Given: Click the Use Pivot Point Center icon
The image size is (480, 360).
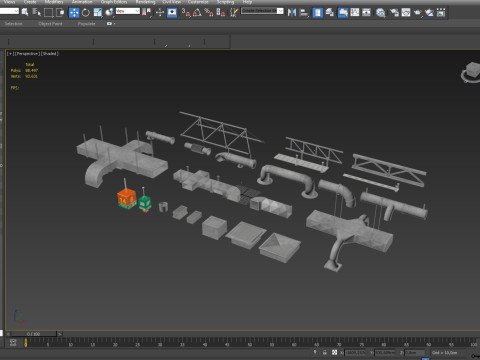Looking at the screenshot, I should (146, 12).
